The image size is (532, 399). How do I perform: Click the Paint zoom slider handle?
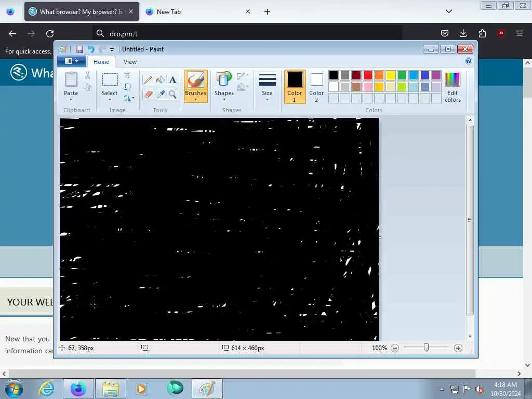(x=426, y=348)
